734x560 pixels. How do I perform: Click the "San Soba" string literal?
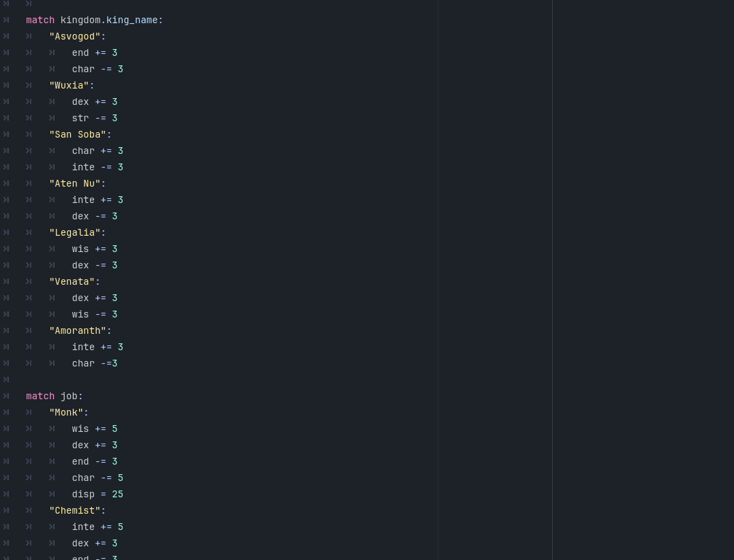(x=78, y=135)
